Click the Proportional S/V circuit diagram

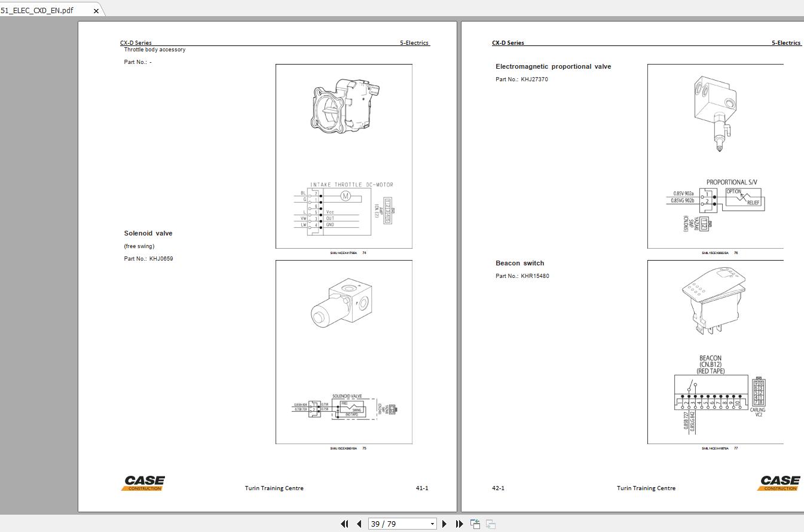click(x=715, y=205)
